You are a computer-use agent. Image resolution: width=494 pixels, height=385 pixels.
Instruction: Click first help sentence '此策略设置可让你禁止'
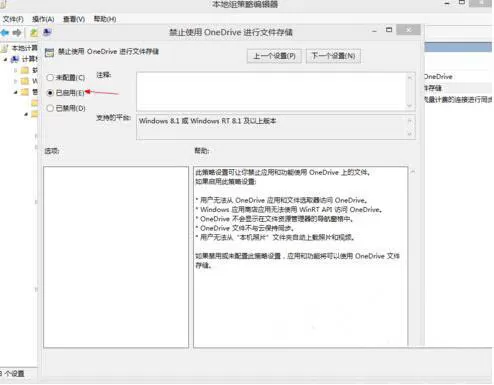pos(283,172)
